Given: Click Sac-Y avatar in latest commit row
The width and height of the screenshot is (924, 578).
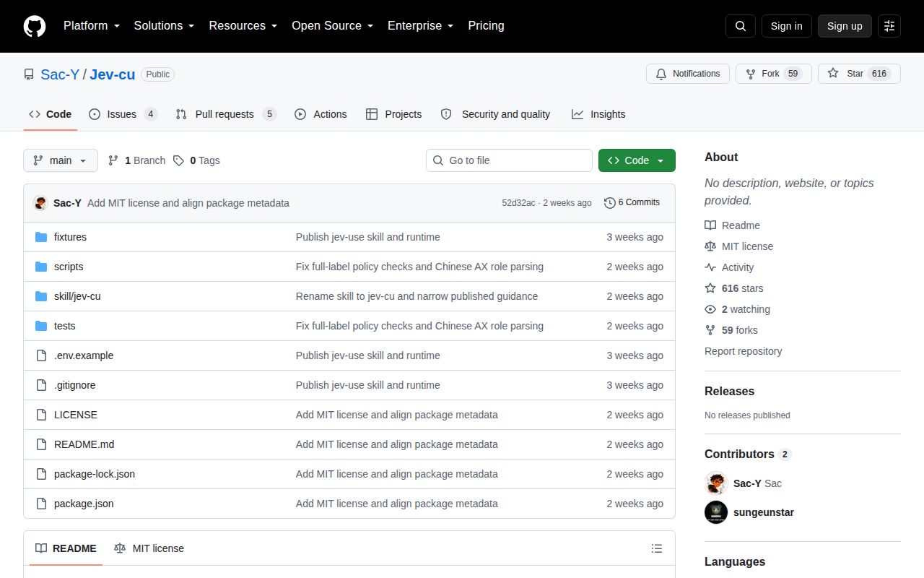Looking at the screenshot, I should click(x=40, y=203).
